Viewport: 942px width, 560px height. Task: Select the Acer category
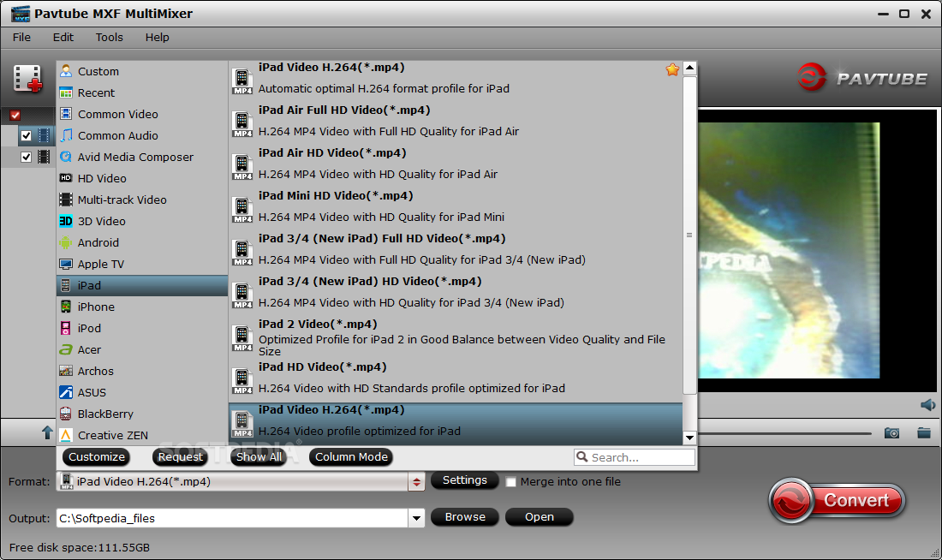tap(142, 349)
